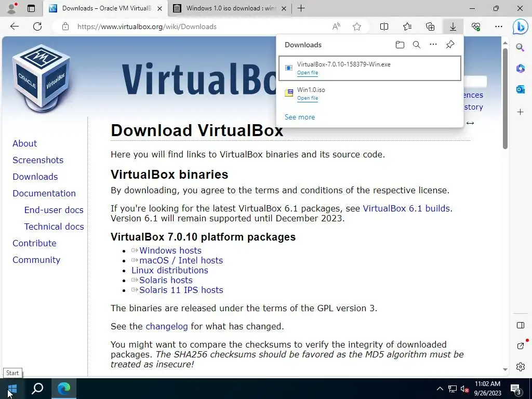Open the tab actions menu icon
The height and width of the screenshot is (399, 532).
pos(31,8)
